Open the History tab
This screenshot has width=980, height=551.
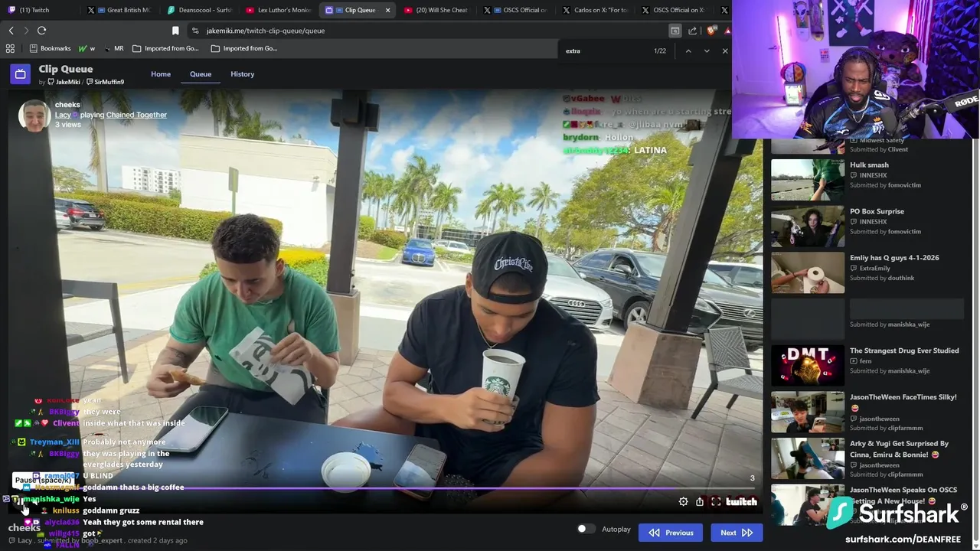(242, 74)
